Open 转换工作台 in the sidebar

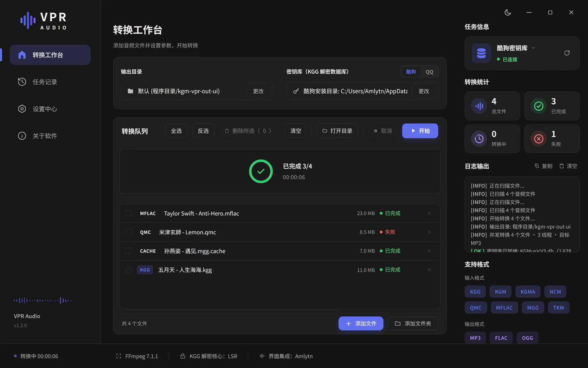pyautogui.click(x=50, y=55)
